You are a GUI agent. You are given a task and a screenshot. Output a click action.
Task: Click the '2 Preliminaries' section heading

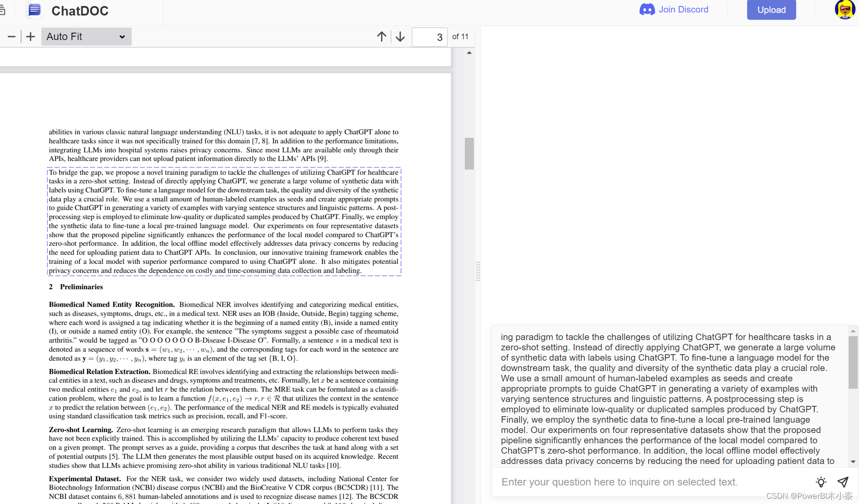pos(76,287)
